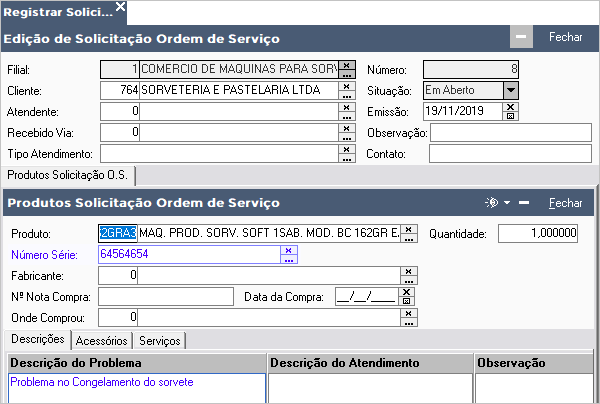Image resolution: width=600 pixels, height=404 pixels.
Task: Click the empty Descrição do Atendimento cell
Action: click(x=370, y=388)
